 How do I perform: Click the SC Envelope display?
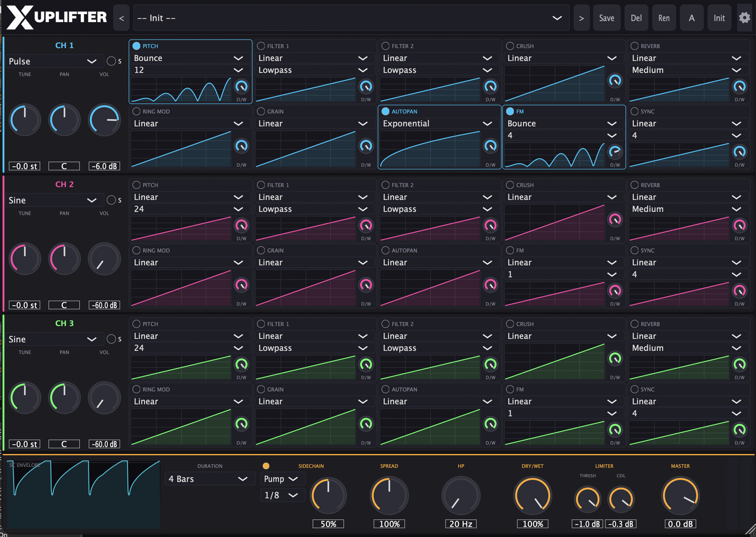pos(83,494)
